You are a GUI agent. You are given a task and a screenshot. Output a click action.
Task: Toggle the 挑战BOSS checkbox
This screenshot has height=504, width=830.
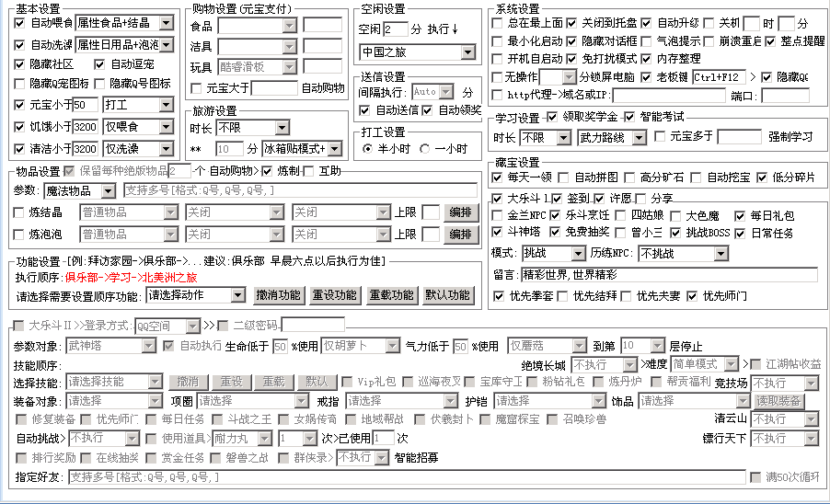pos(675,232)
